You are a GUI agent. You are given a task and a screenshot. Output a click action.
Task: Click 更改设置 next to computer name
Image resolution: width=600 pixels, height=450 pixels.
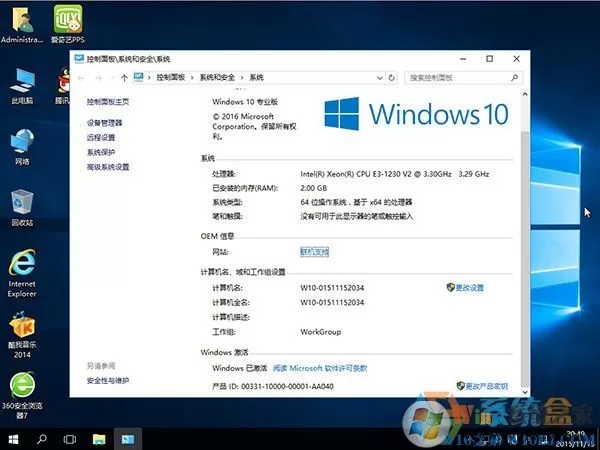pyautogui.click(x=465, y=287)
